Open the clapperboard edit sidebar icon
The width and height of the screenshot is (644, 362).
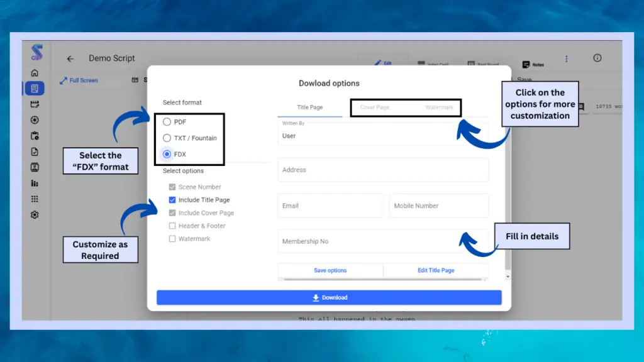click(35, 104)
